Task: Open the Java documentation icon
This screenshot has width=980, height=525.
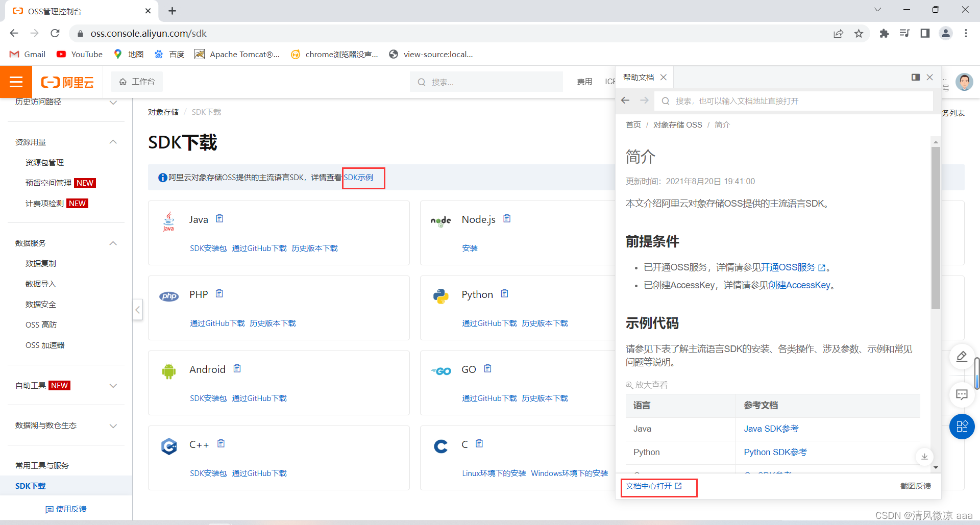Action: (x=219, y=219)
